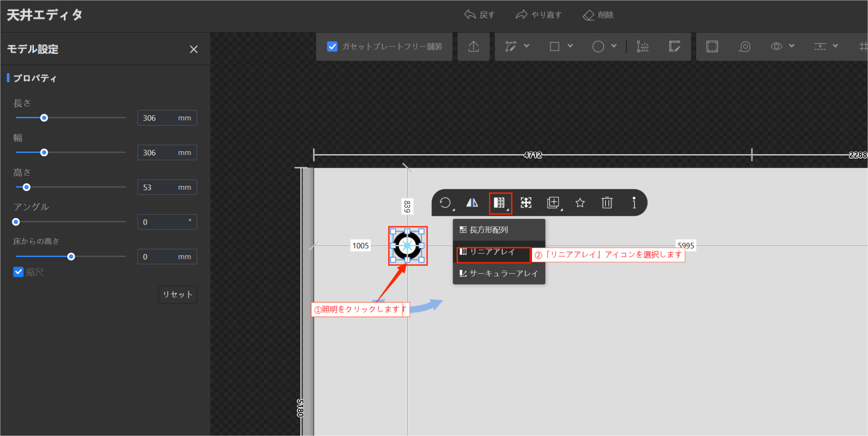Click the 長さ value field showing 306

pos(167,118)
